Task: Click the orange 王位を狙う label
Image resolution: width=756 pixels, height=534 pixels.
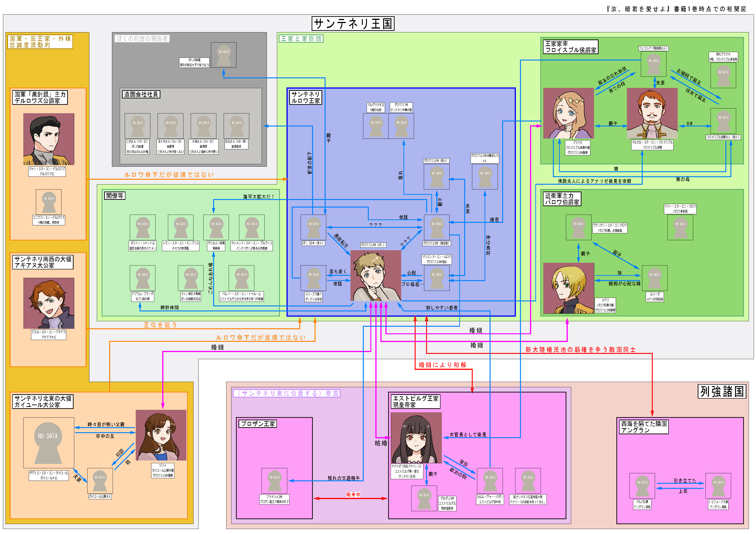Action: pyautogui.click(x=160, y=325)
